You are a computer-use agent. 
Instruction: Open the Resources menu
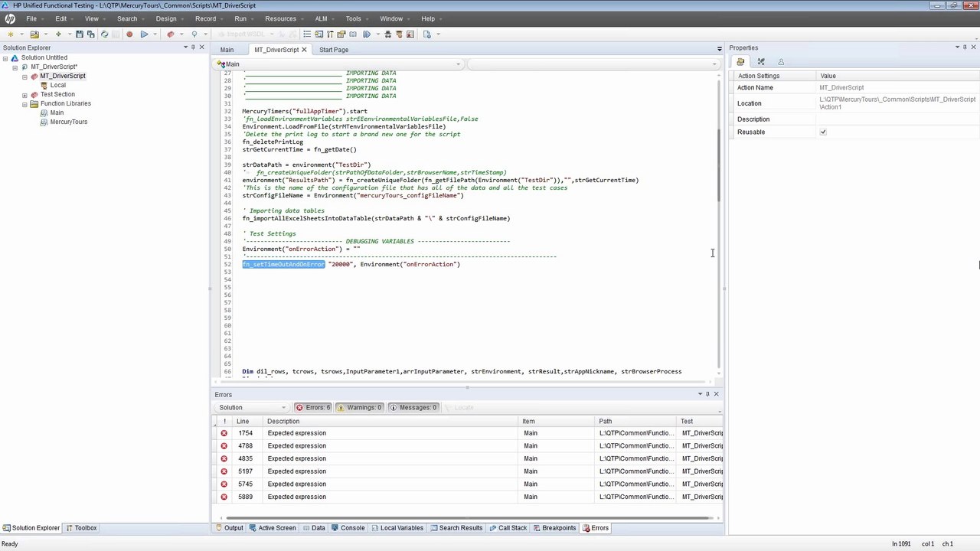(280, 18)
